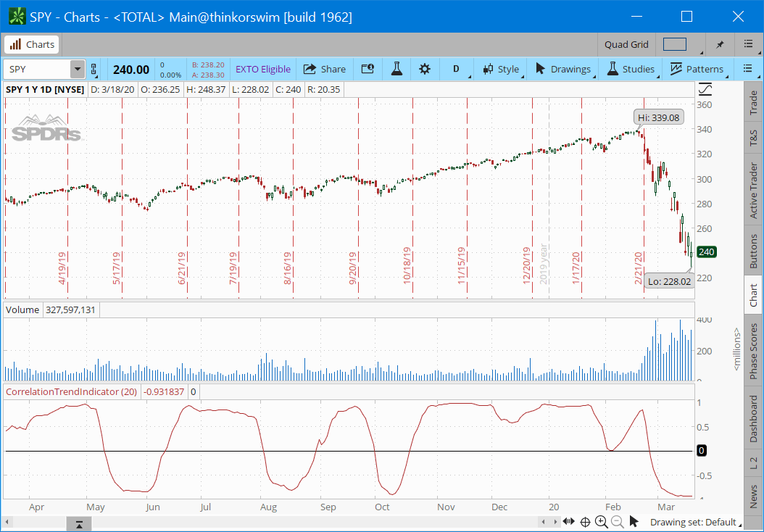Screen dimensions: 764x532
Task: Open the D timeframe dropdown
Action: click(456, 69)
